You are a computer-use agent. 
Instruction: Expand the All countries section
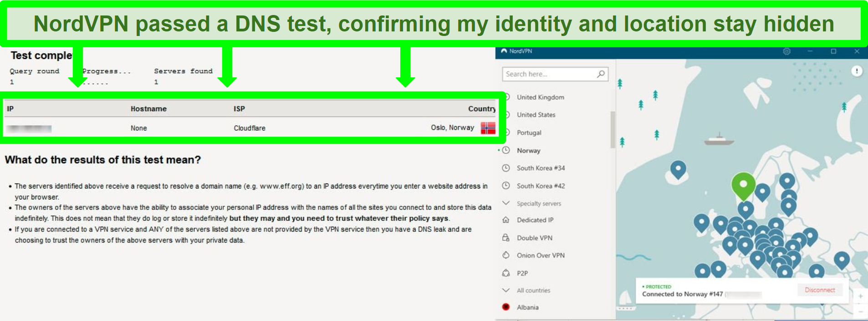pos(526,290)
